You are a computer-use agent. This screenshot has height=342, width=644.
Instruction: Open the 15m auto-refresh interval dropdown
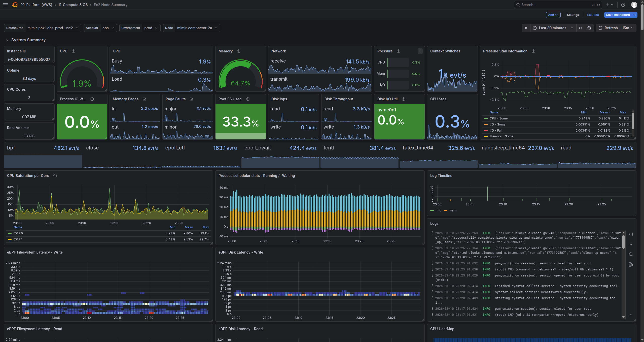pos(628,28)
